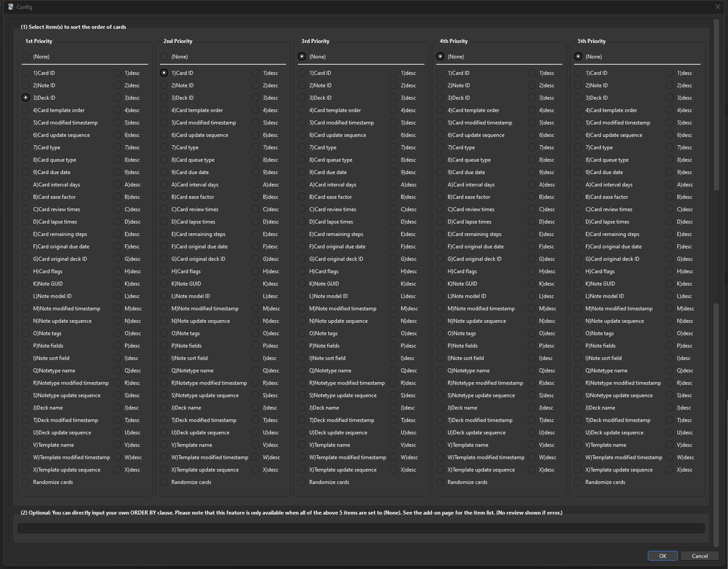Pick Card ease factor in 5th Priority
Viewport: 728px width, 569px height.
point(578,197)
